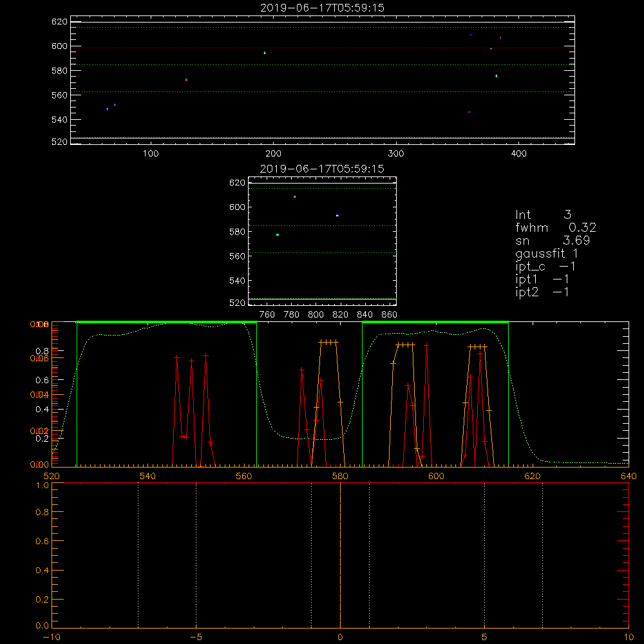Click the data point near 820 in the middle plot
This screenshot has height=644, width=644.
point(337,215)
